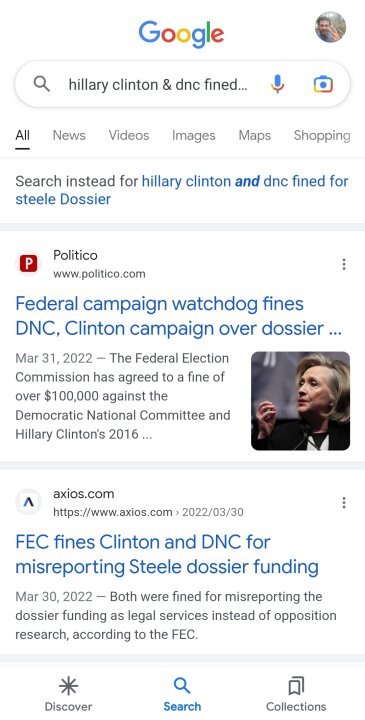Tap the Hillary Clinton thumbnail image
This screenshot has width=365, height=720.
(x=301, y=401)
